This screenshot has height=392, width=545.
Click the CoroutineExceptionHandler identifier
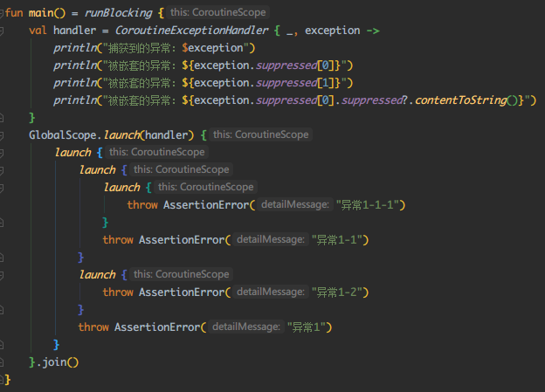click(x=191, y=31)
